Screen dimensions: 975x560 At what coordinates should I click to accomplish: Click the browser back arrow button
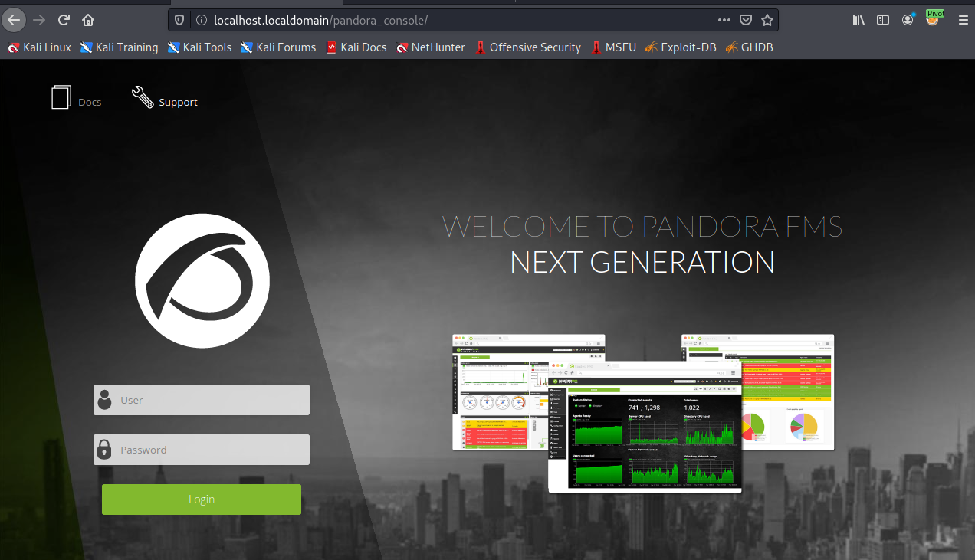(x=15, y=20)
